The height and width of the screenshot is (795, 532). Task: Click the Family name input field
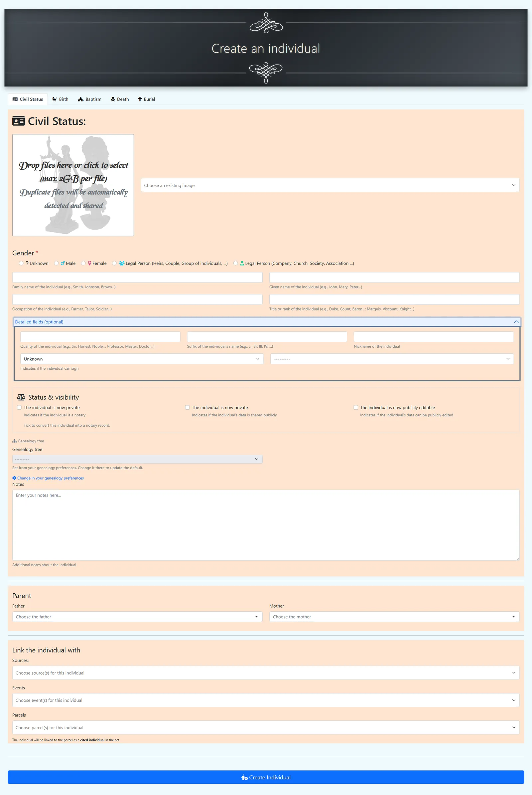137,278
